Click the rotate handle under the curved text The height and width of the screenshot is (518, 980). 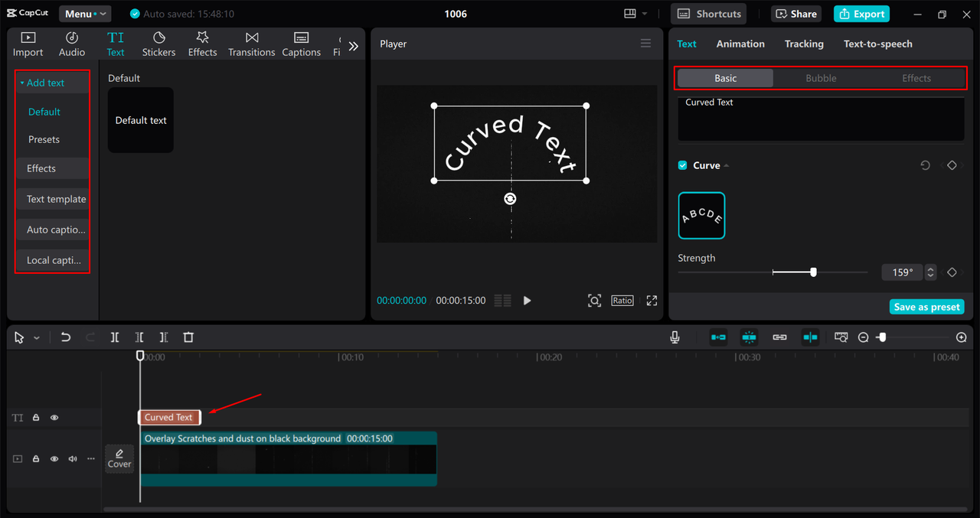[x=510, y=199]
